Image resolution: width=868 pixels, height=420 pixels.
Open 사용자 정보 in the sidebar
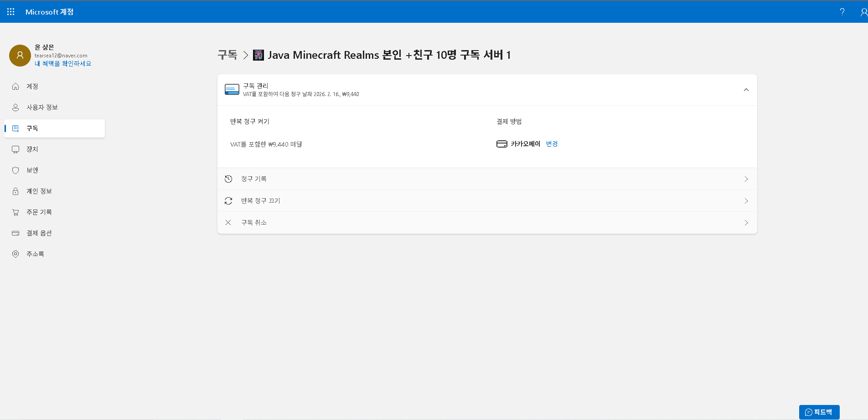pos(55,108)
